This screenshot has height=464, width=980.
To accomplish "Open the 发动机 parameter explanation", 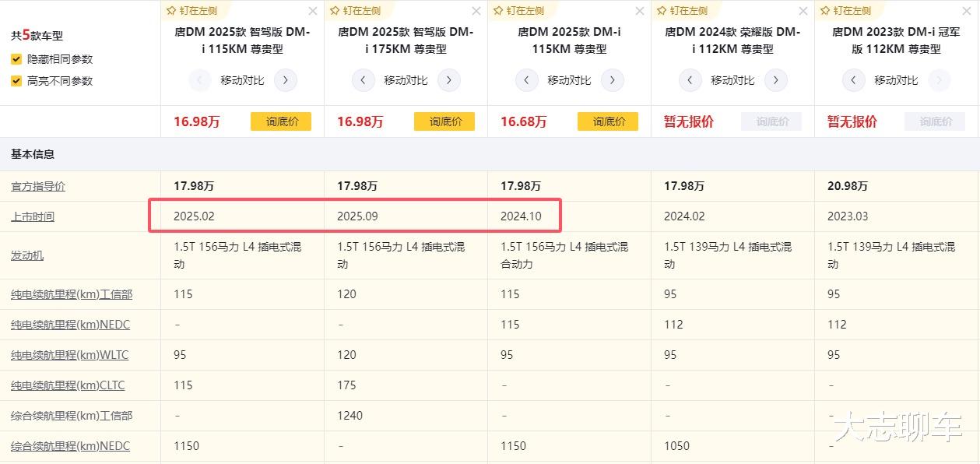I will (27, 255).
